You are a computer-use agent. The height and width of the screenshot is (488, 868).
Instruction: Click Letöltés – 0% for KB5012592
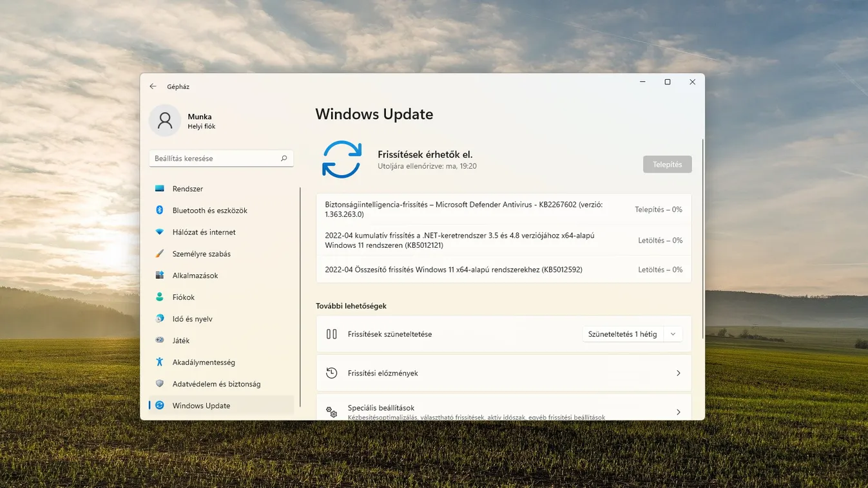[x=660, y=270]
